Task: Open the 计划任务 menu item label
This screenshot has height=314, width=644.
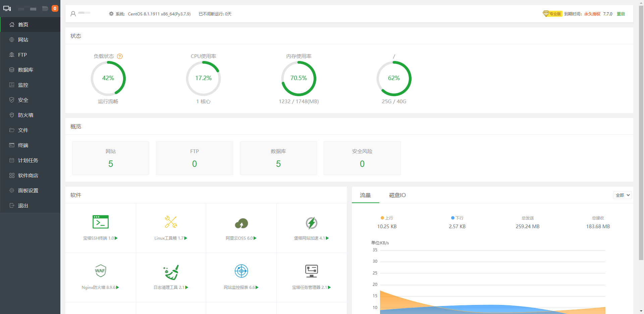Action: coord(28,160)
